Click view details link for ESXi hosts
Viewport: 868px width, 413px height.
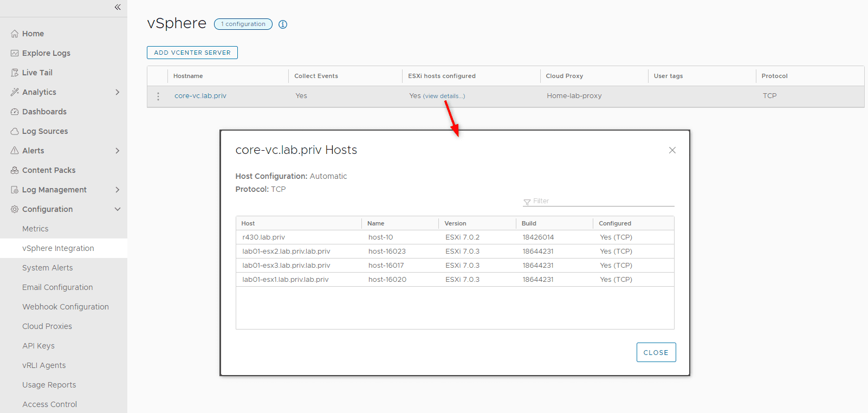point(444,96)
